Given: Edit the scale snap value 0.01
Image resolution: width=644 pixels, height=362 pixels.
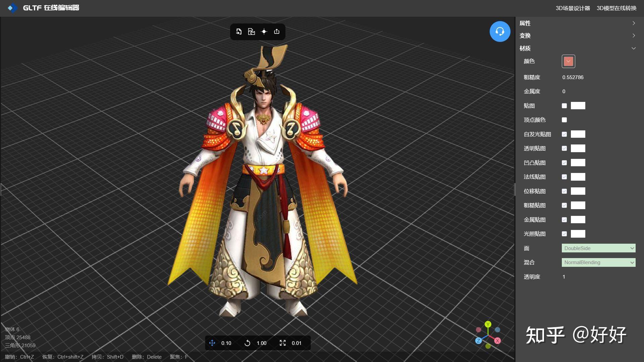Looking at the screenshot, I should click(297, 343).
